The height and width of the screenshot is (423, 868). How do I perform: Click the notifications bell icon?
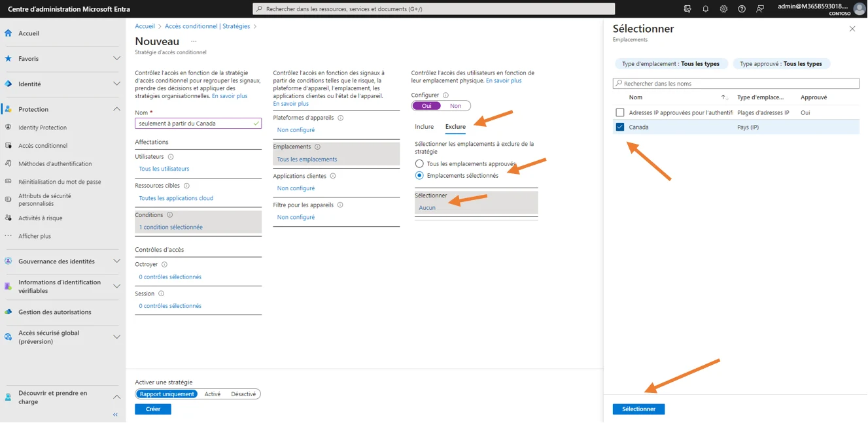pos(705,9)
